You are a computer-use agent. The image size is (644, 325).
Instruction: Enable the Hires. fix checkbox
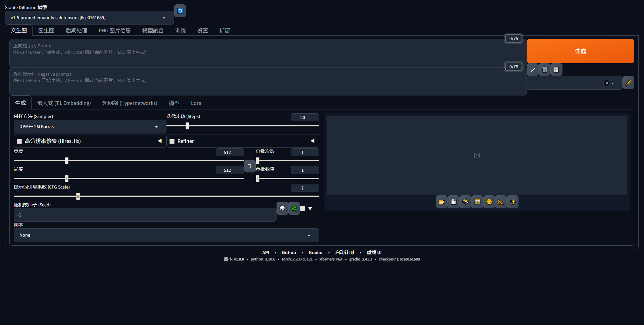click(x=19, y=141)
